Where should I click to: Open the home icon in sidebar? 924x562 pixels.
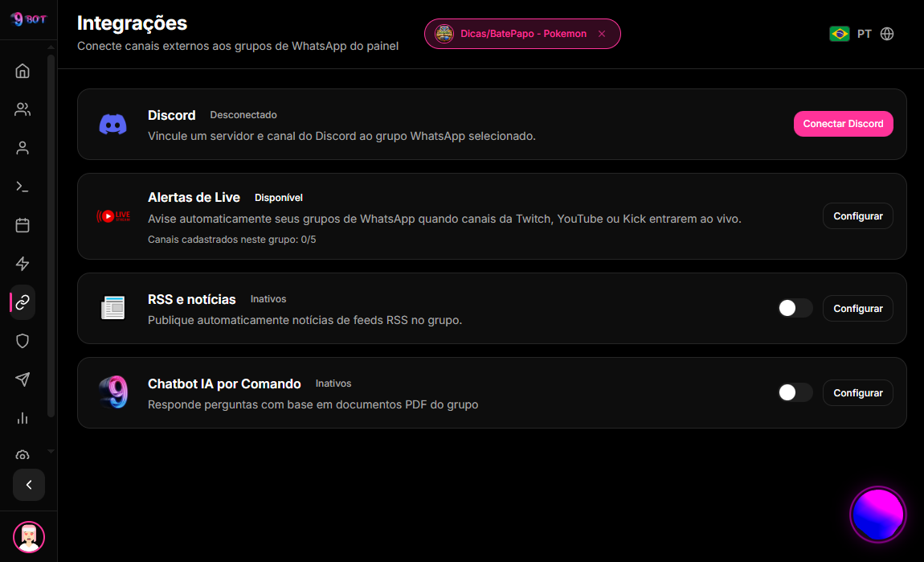point(22,72)
